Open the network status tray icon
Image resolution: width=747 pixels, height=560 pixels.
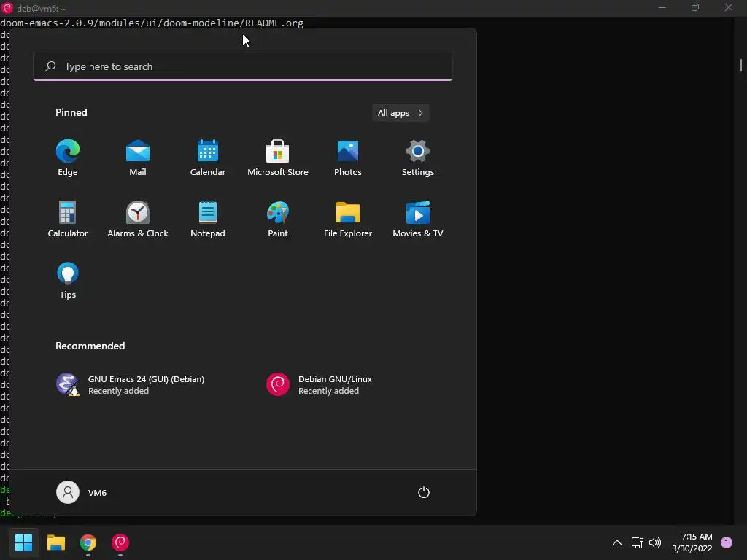(637, 542)
